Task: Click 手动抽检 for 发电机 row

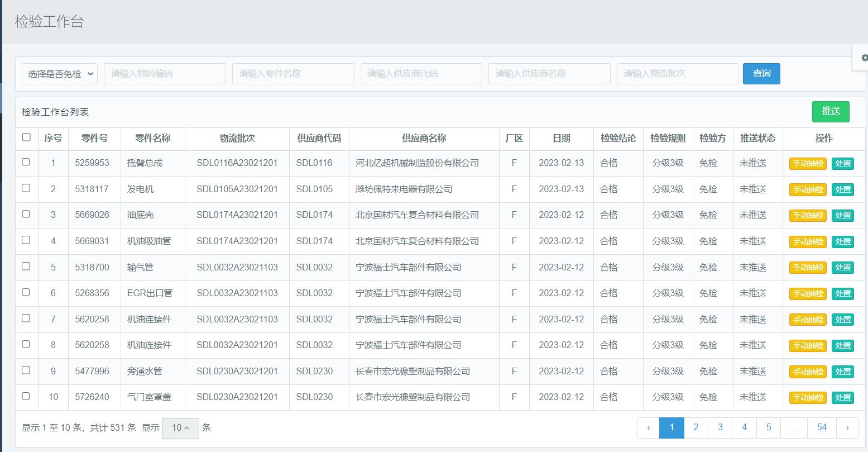Action: [808, 190]
